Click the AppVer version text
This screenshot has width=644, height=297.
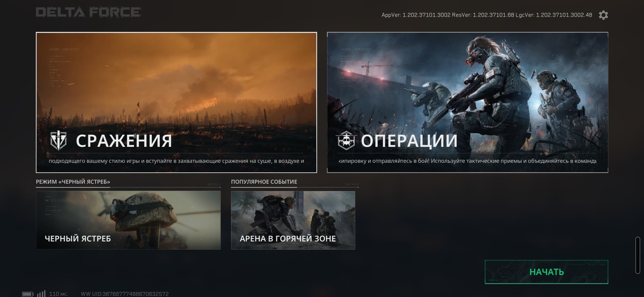click(415, 15)
